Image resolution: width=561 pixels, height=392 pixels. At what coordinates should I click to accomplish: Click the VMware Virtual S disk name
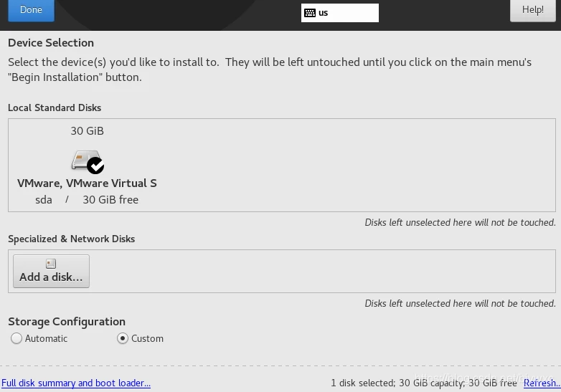pos(87,183)
